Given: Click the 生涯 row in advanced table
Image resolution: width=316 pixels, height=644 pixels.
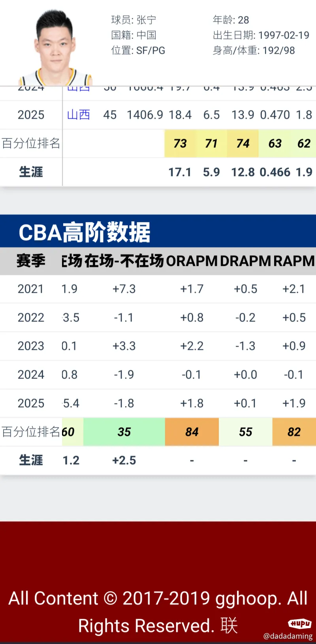Looking at the screenshot, I should pyautogui.click(x=31, y=460).
